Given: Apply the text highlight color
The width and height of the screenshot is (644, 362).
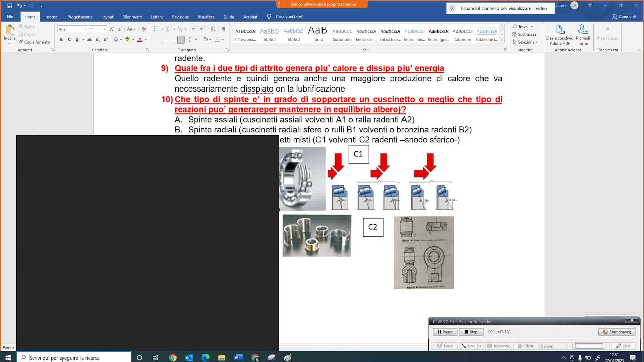Looking at the screenshot, I should point(128,40).
